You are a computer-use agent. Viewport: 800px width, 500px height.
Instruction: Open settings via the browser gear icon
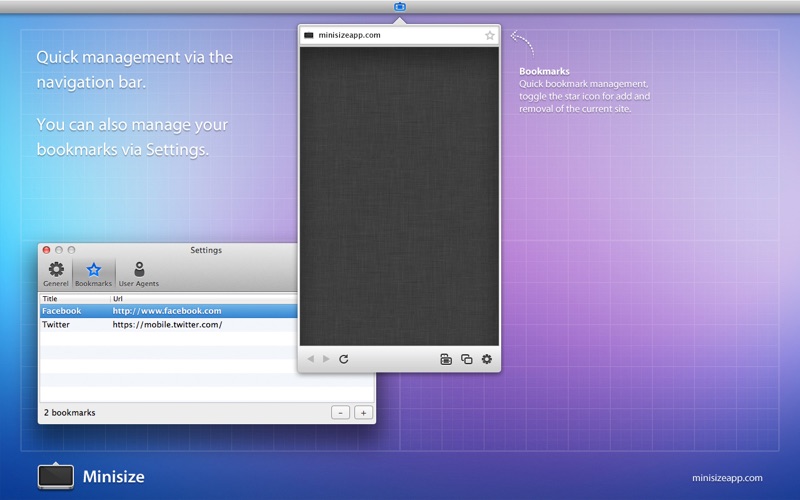click(487, 359)
